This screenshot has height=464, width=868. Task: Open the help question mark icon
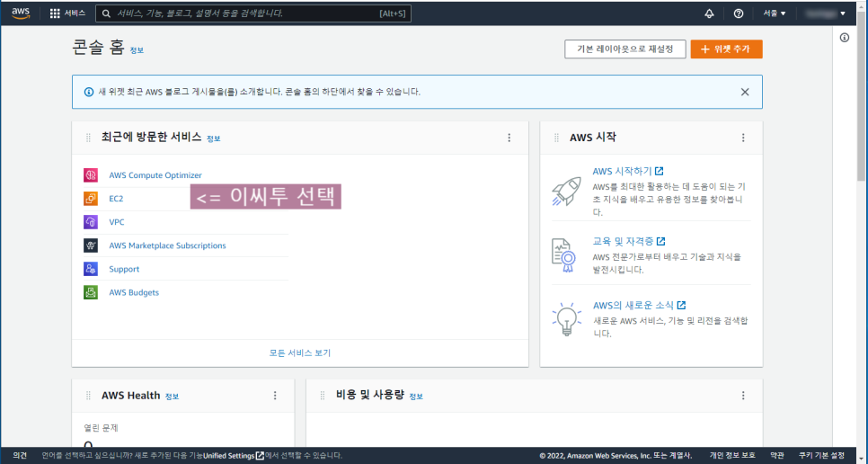[x=739, y=13]
